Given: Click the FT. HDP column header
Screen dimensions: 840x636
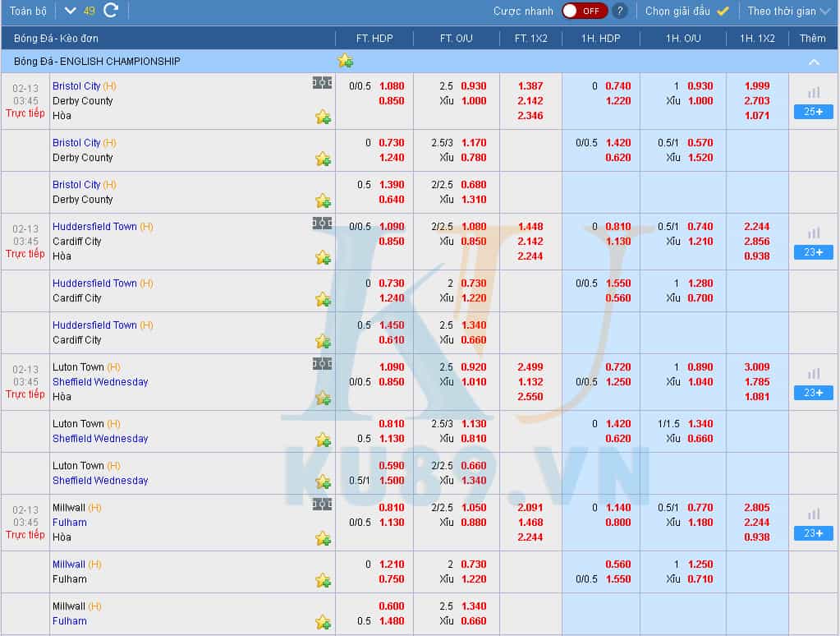Looking at the screenshot, I should [x=374, y=38].
